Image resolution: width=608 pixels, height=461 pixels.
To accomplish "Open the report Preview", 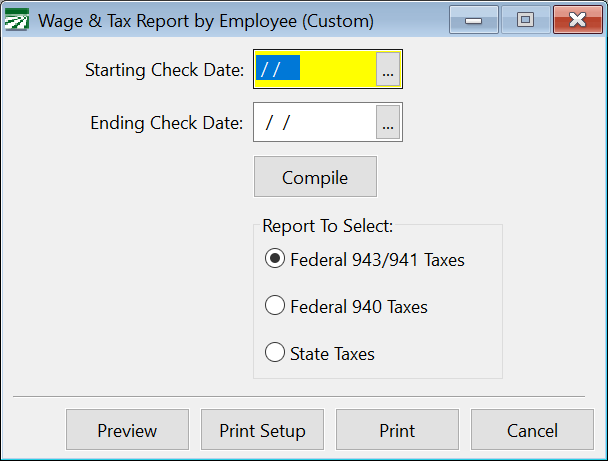I will click(x=127, y=431).
